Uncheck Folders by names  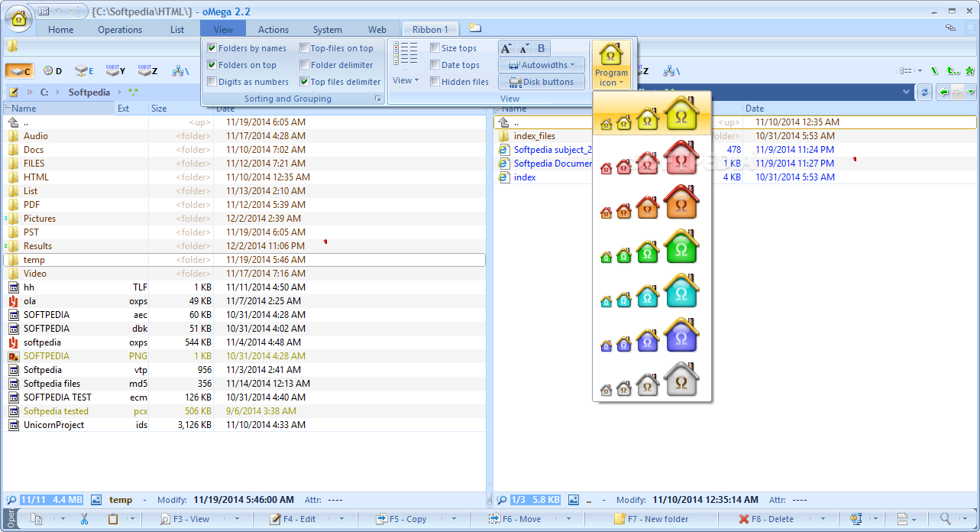[x=212, y=48]
